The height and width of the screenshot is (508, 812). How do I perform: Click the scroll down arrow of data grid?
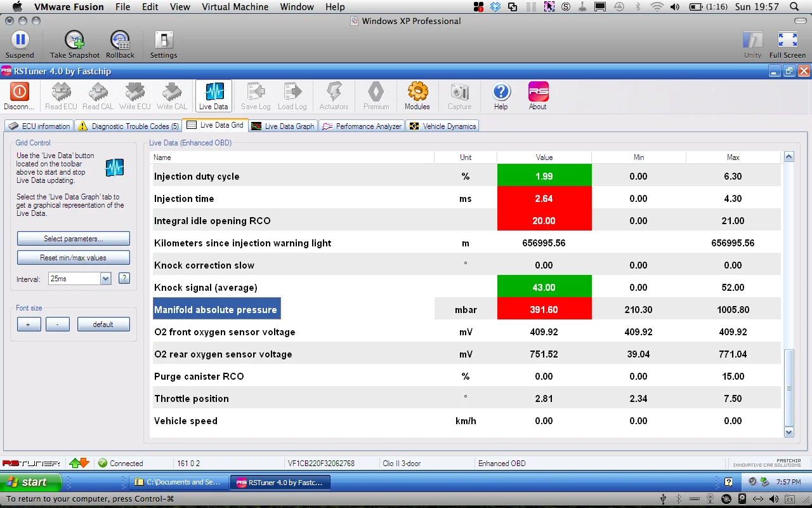[789, 432]
